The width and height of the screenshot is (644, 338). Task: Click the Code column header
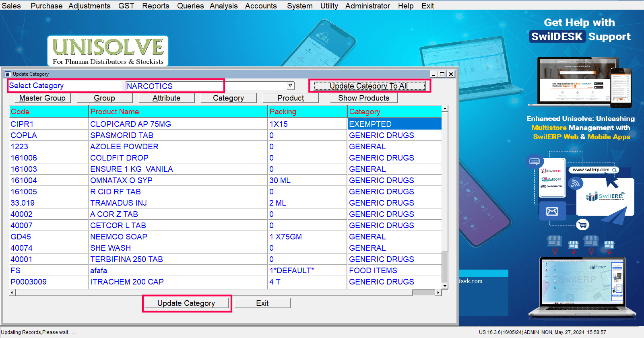tap(49, 111)
